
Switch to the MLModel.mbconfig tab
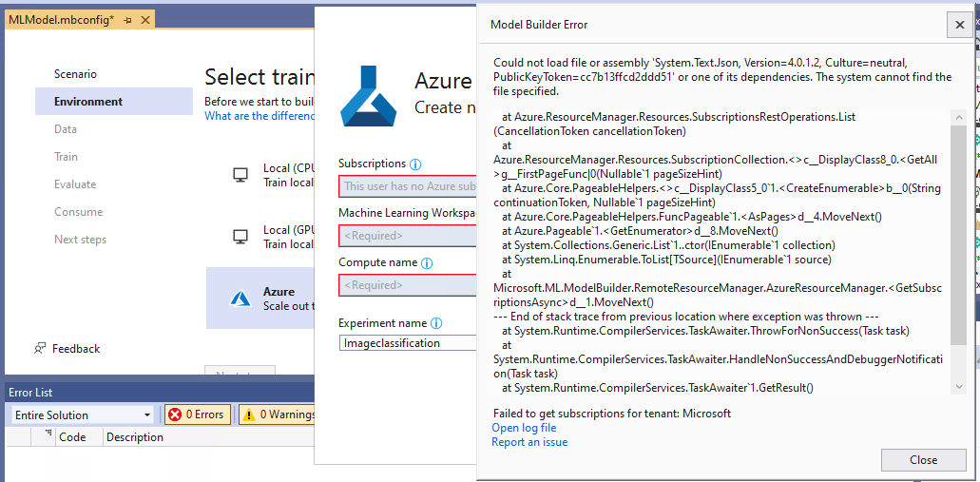click(x=62, y=20)
